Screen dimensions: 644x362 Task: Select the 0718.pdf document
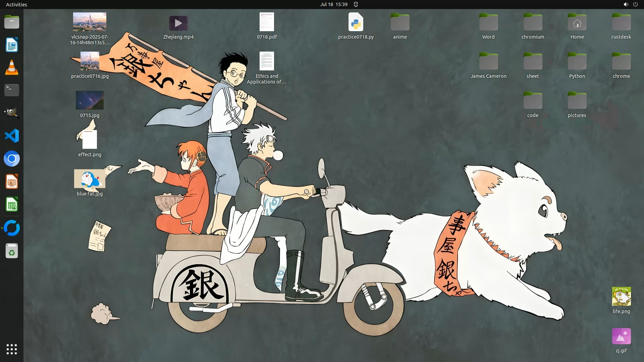click(267, 22)
